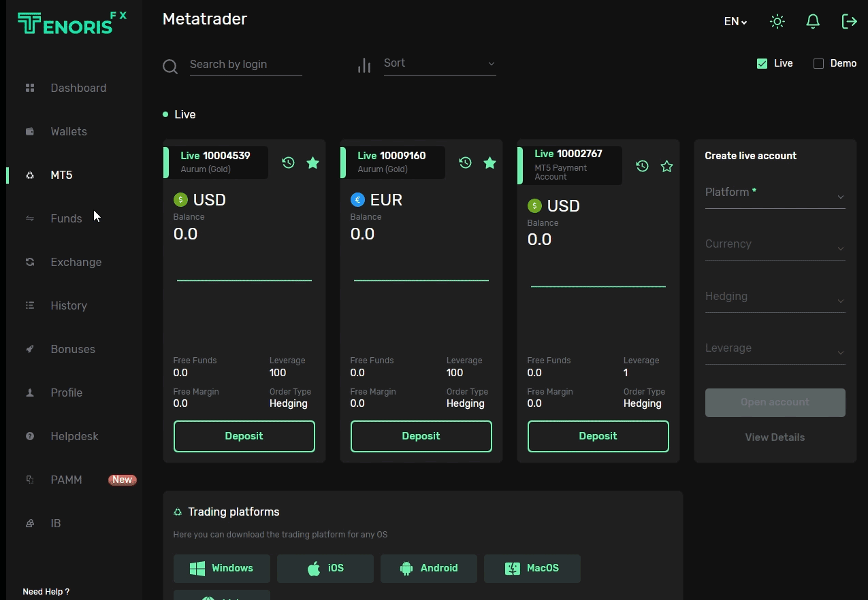Download the Android trading platform
The width and height of the screenshot is (868, 600).
428,568
